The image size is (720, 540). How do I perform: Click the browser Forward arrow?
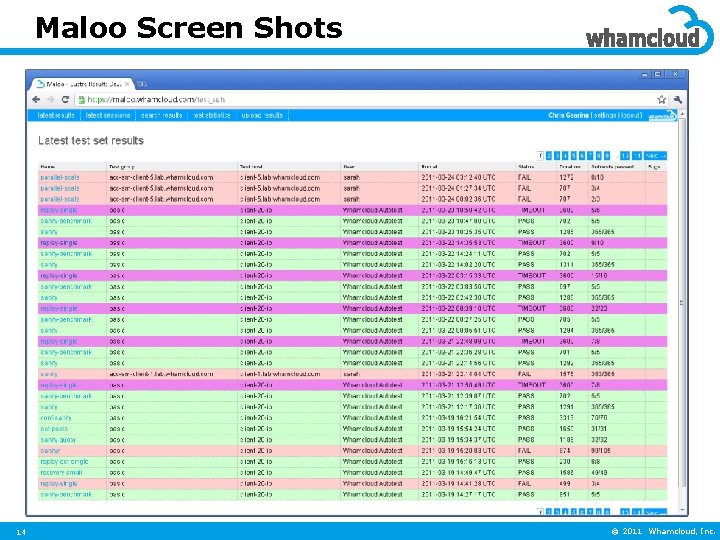(51, 100)
